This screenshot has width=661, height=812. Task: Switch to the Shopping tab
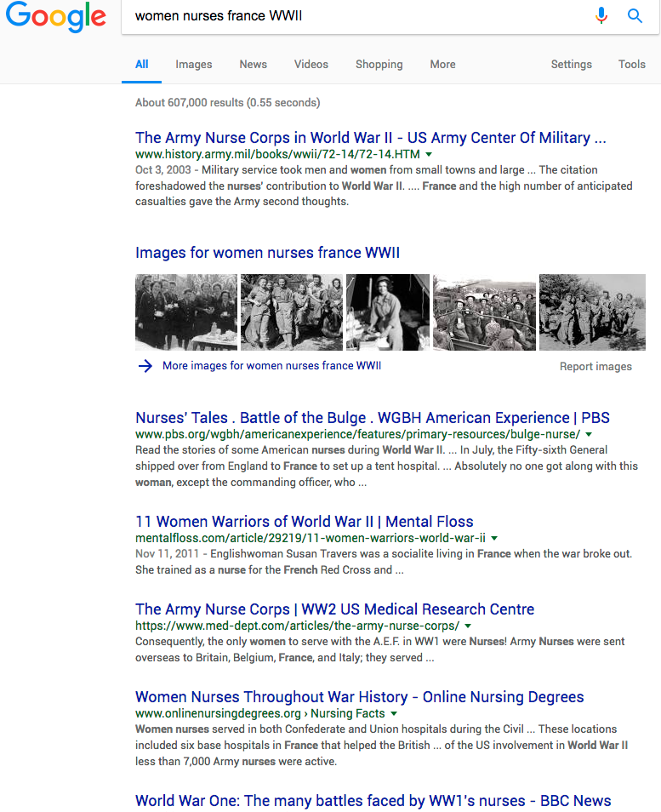coord(379,64)
